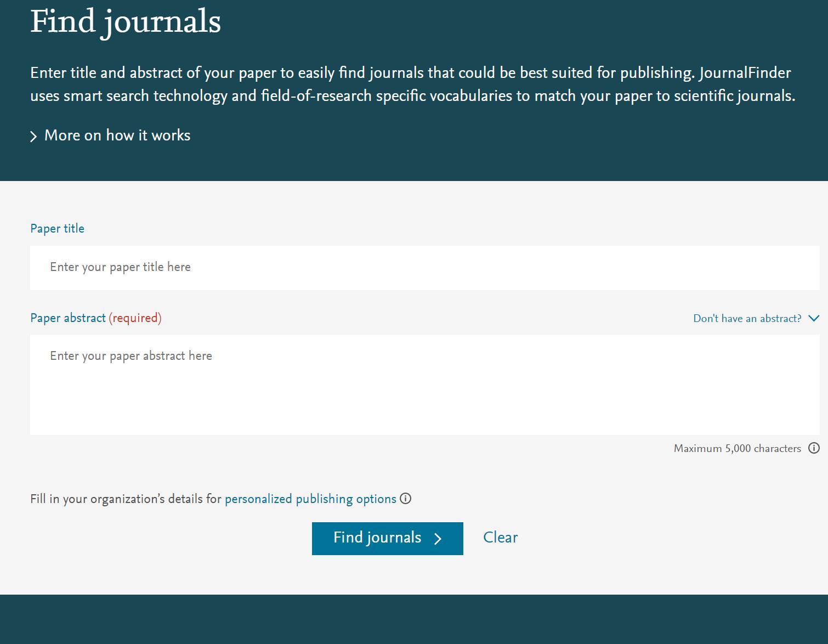Click the info icon after personalized publishing options
Image resolution: width=828 pixels, height=644 pixels.
click(406, 499)
